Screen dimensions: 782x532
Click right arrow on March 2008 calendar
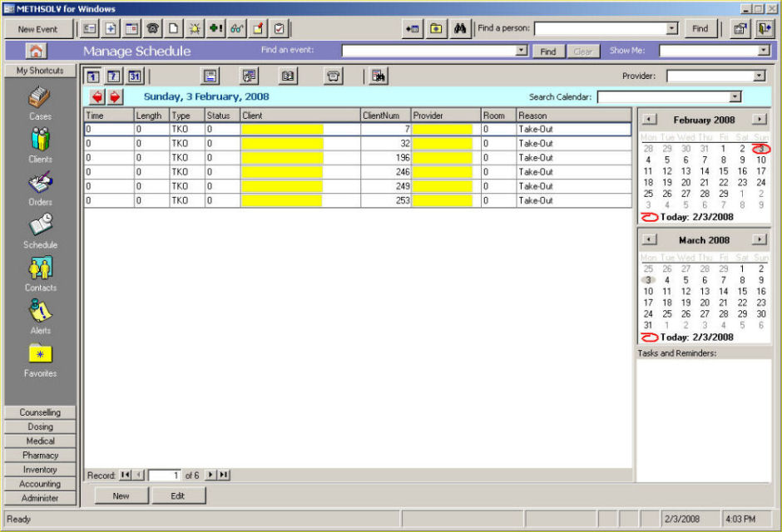coord(759,239)
